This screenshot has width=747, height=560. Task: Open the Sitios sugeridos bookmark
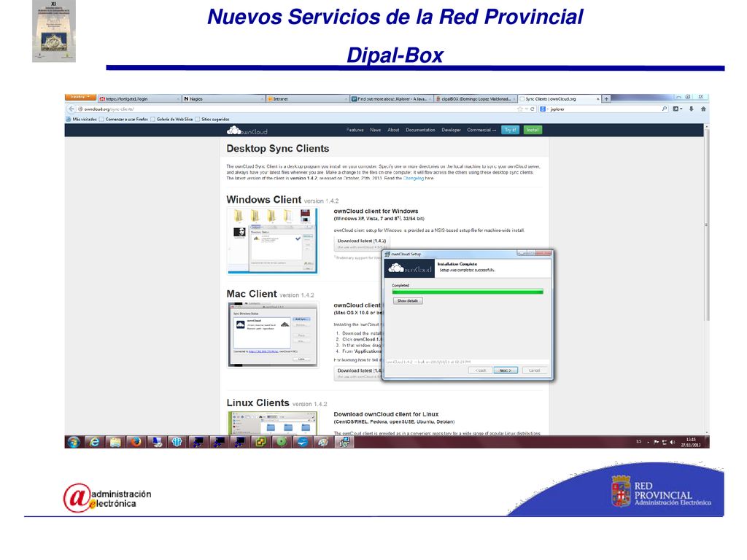[212, 119]
